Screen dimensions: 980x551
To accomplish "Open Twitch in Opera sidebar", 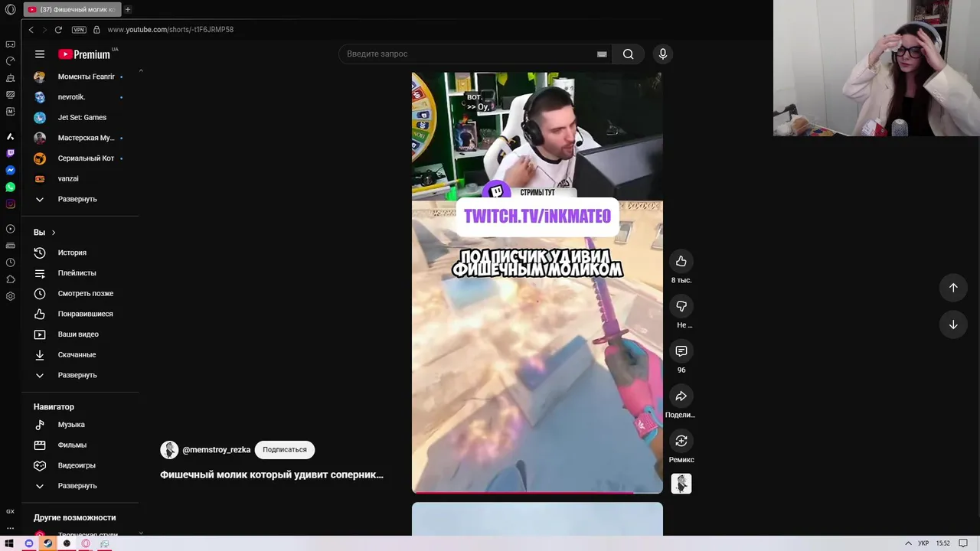I will (x=10, y=153).
